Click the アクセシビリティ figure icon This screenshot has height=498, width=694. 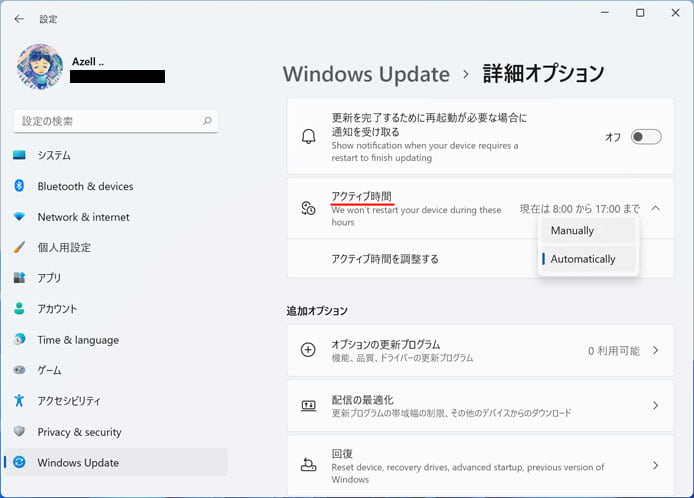pos(19,400)
